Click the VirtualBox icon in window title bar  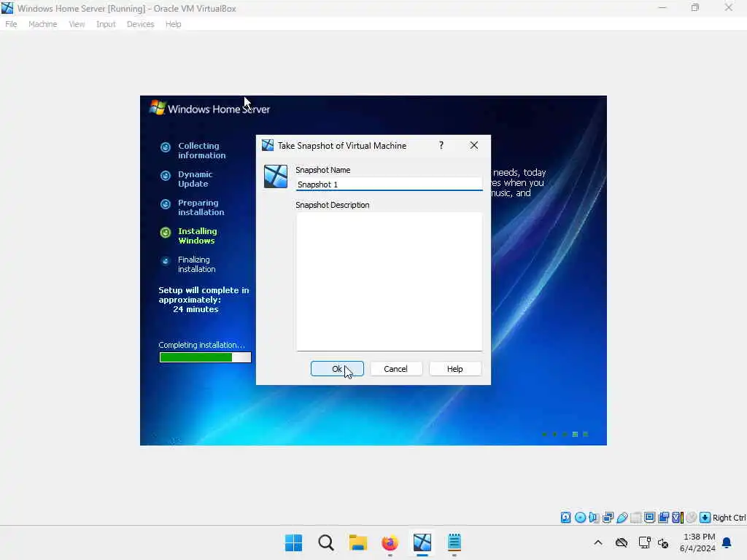click(7, 8)
